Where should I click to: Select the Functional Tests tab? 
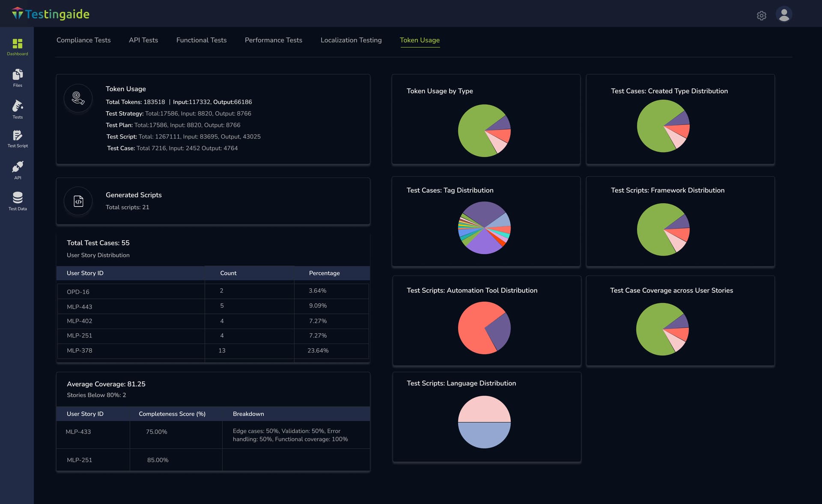pyautogui.click(x=201, y=40)
